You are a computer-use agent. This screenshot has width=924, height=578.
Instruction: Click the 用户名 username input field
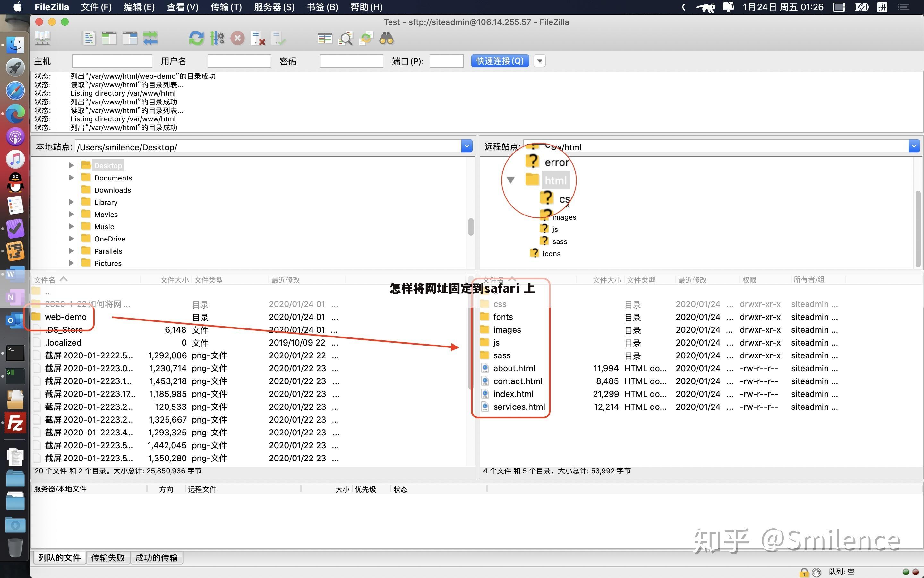239,61
